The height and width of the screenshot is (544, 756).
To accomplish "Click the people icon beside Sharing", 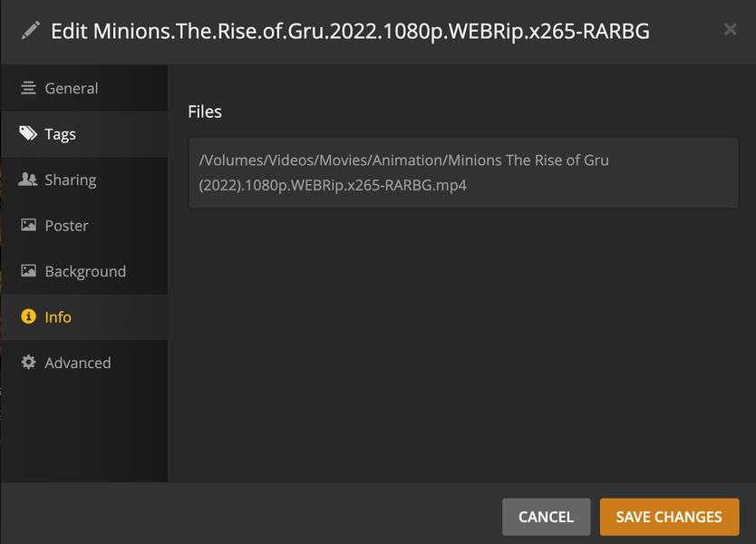I will [x=28, y=180].
